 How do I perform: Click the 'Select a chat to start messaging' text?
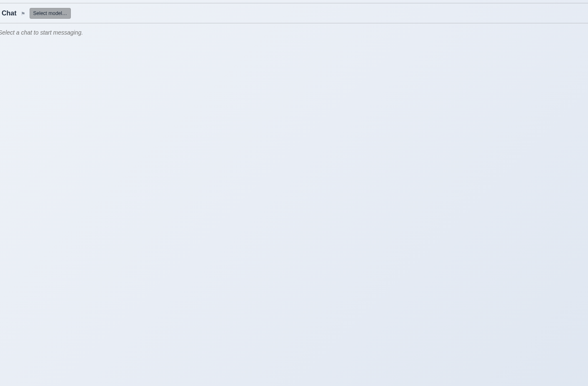click(x=41, y=33)
